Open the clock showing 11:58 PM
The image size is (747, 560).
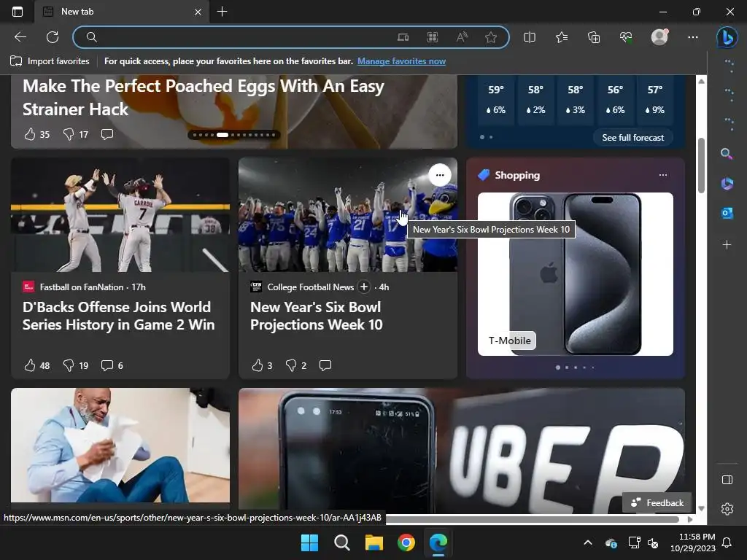point(697,537)
